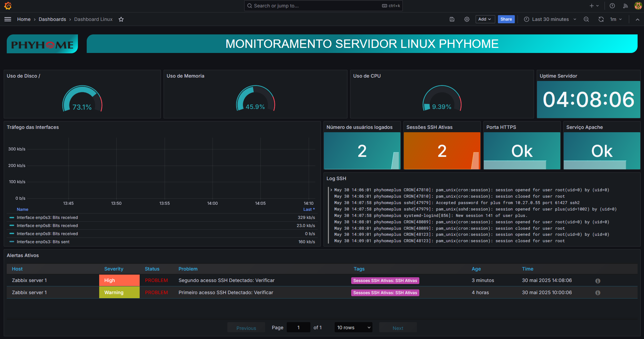Click the refresh dashboard icon
This screenshot has width=644, height=339.
(601, 19)
